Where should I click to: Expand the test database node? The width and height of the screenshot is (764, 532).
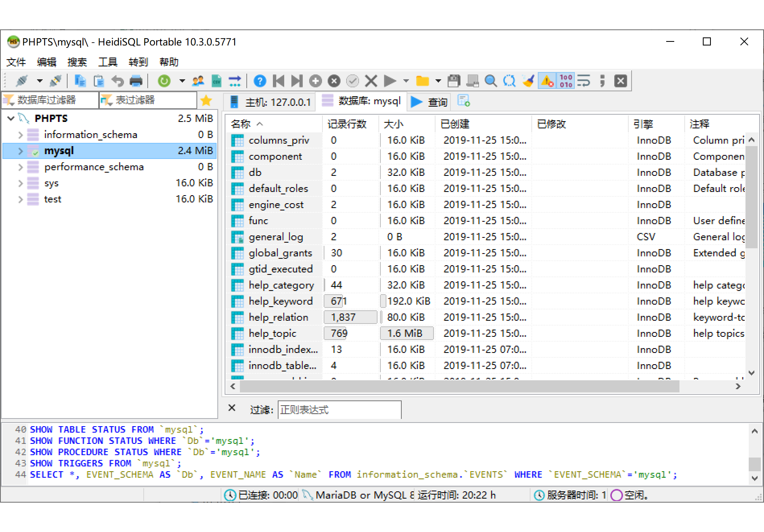[x=21, y=199]
